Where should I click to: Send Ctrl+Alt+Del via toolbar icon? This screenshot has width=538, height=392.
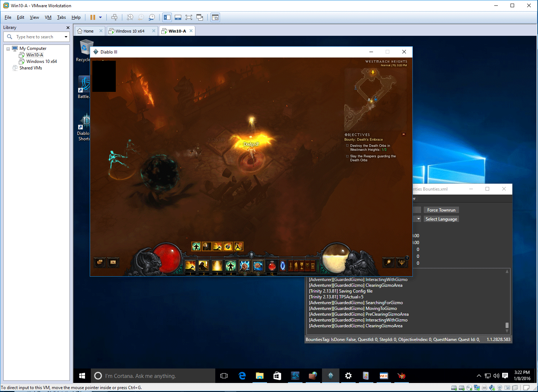[x=114, y=17]
